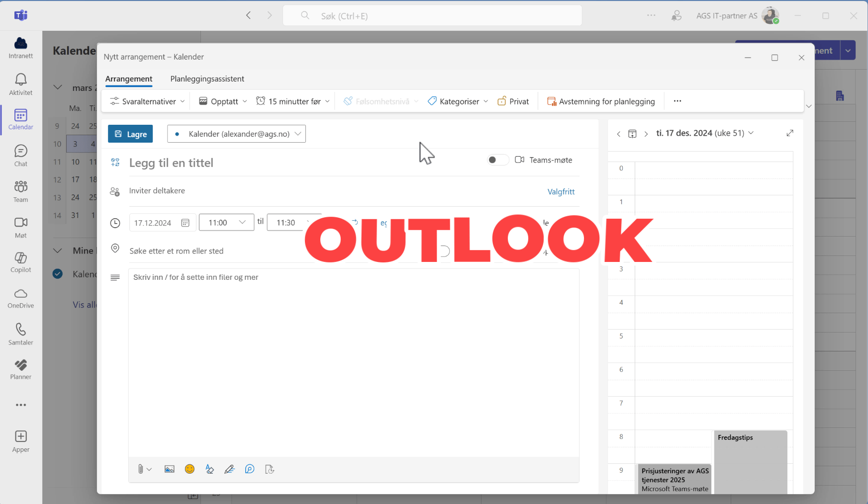Screen dimensions: 868x504
Task: Open the Prisjusteringer av AGS event
Action: 675,479
